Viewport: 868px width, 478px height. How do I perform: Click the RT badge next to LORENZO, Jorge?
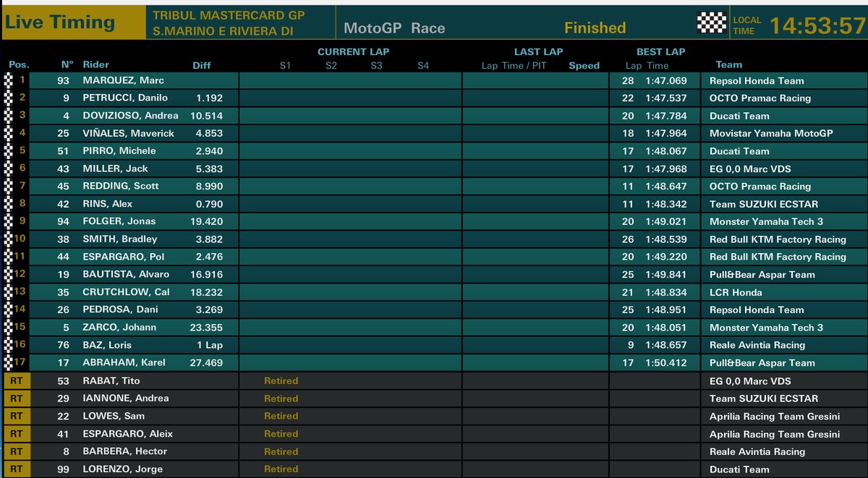pos(17,469)
